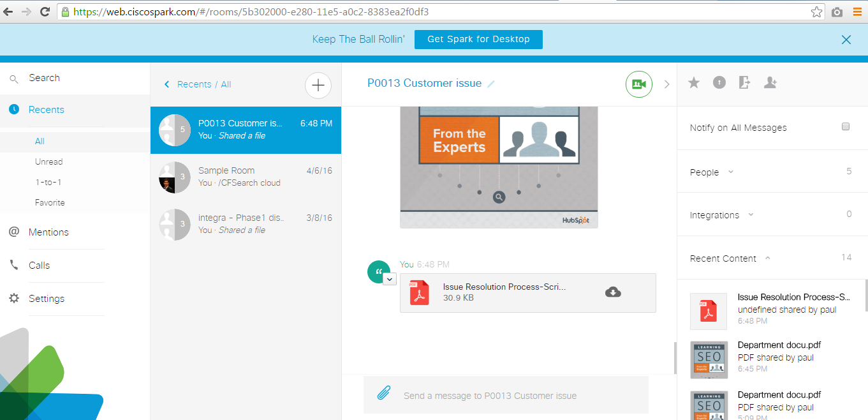Add a person with the add-user icon
Screen dimensions: 868x420
click(770, 82)
